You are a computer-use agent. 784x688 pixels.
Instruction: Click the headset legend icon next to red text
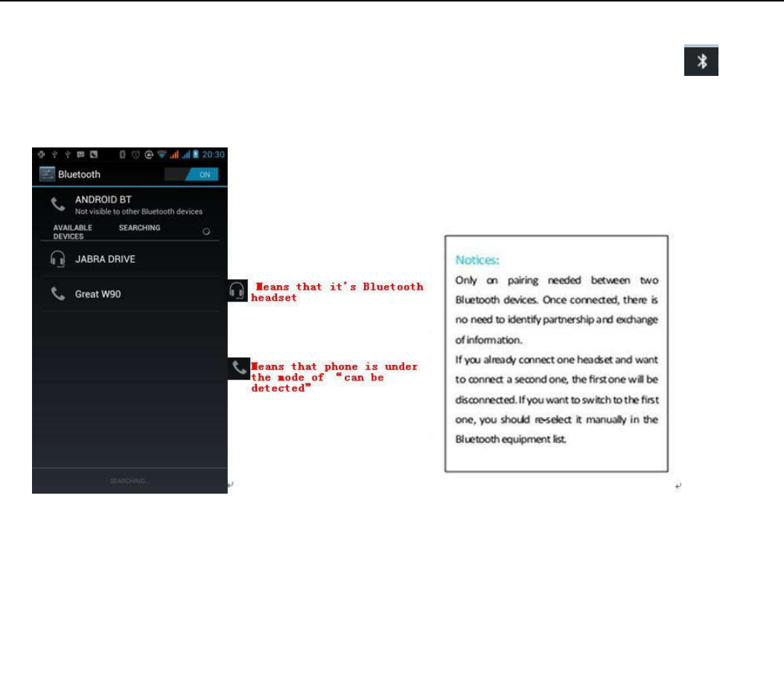click(x=238, y=290)
